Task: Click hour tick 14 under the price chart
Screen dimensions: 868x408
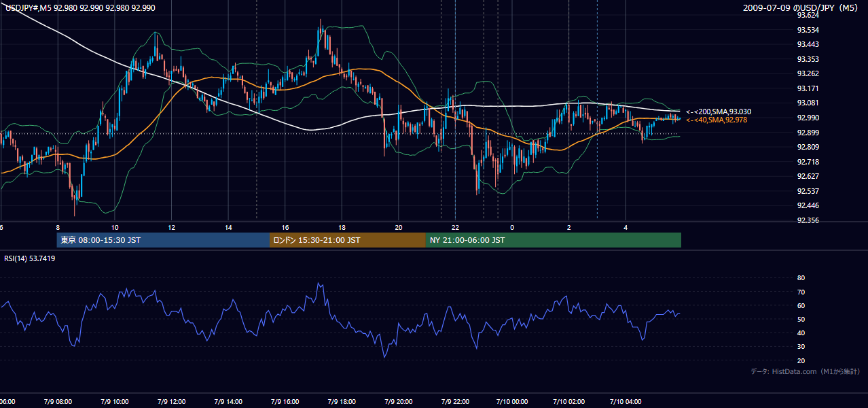Action: (x=229, y=227)
